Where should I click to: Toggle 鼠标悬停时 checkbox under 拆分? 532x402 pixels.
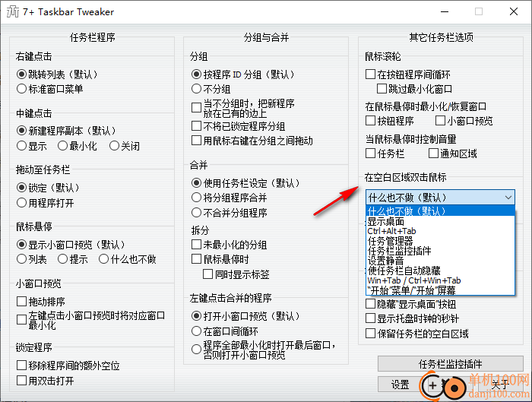tap(196, 259)
